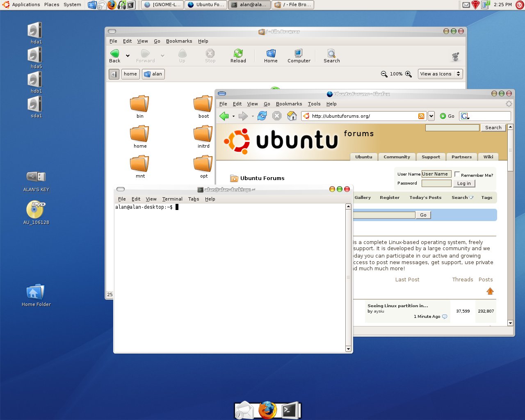
Task: Zoom in with the File Browser magnifier plus icon
Action: 409,74
